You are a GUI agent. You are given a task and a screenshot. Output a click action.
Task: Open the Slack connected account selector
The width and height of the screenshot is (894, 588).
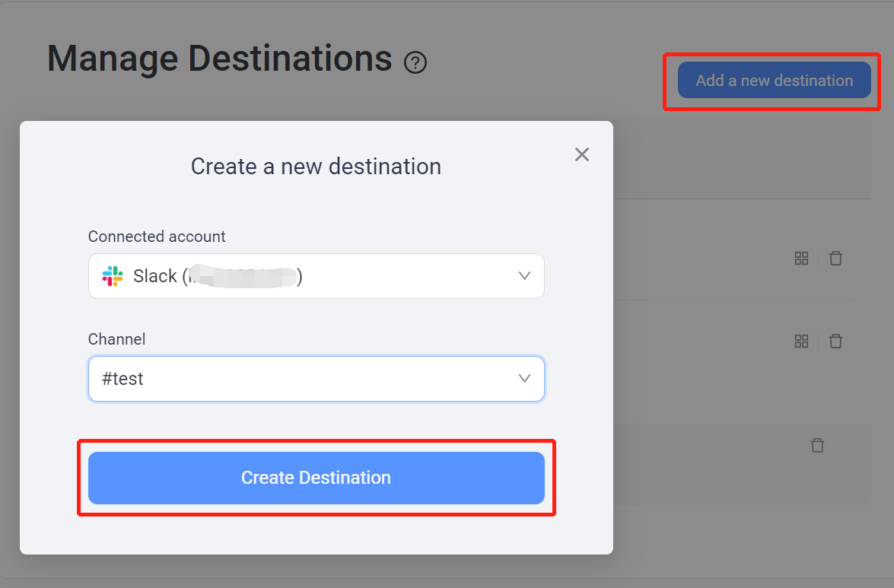[x=317, y=276]
